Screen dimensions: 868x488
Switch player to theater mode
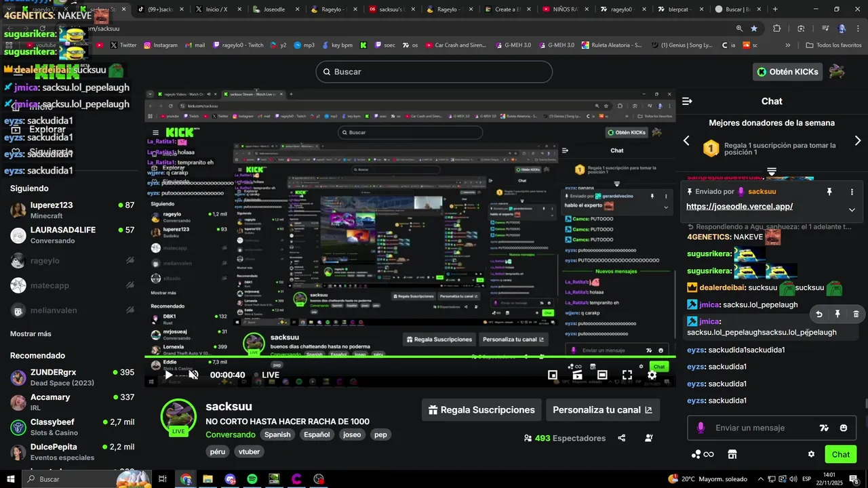tap(602, 375)
